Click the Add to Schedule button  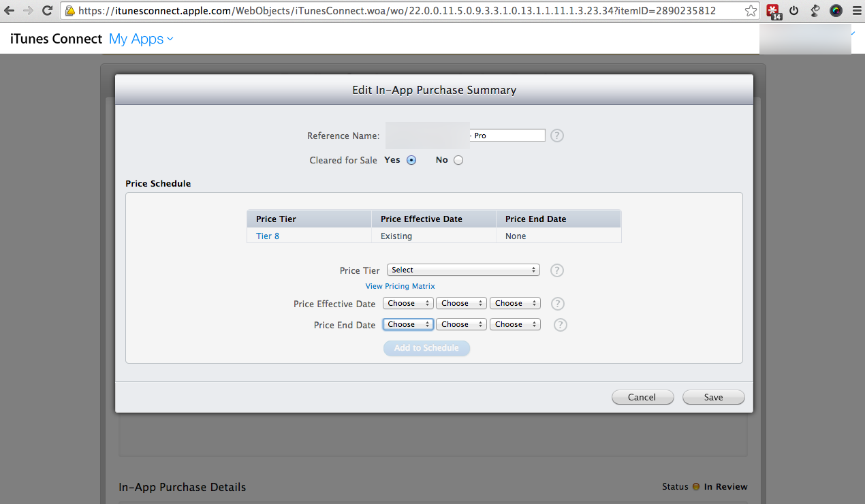(x=426, y=348)
